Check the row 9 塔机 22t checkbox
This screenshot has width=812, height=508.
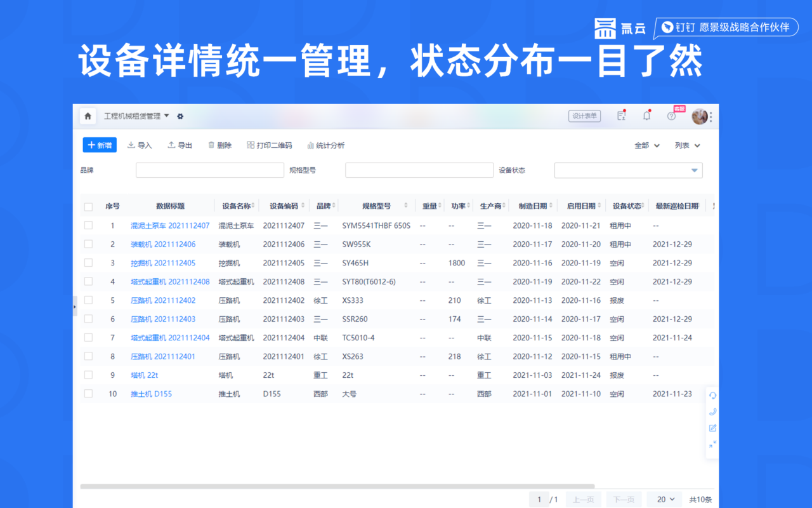point(88,375)
